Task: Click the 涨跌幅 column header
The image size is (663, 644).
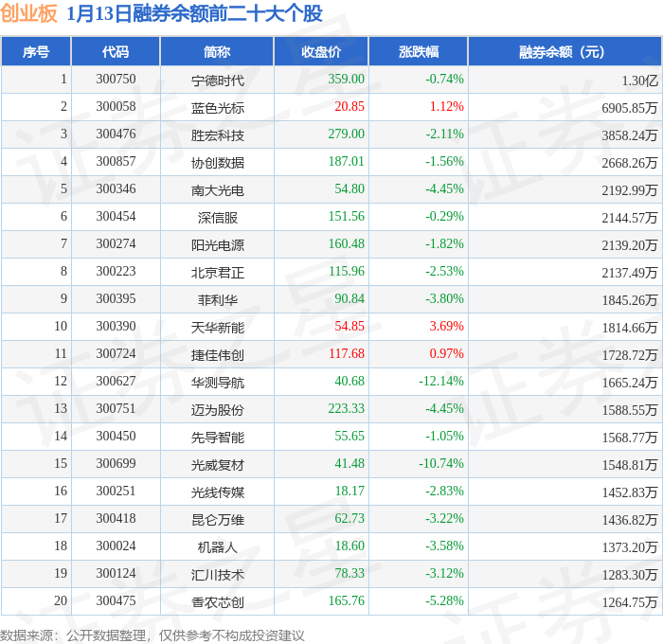Action: click(419, 51)
